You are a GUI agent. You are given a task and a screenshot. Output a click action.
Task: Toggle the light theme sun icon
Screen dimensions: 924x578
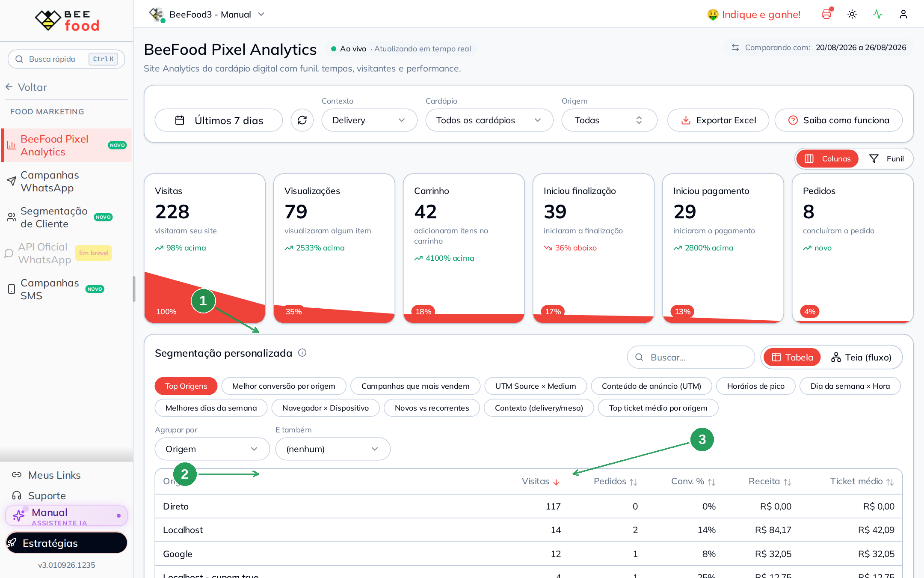click(852, 14)
